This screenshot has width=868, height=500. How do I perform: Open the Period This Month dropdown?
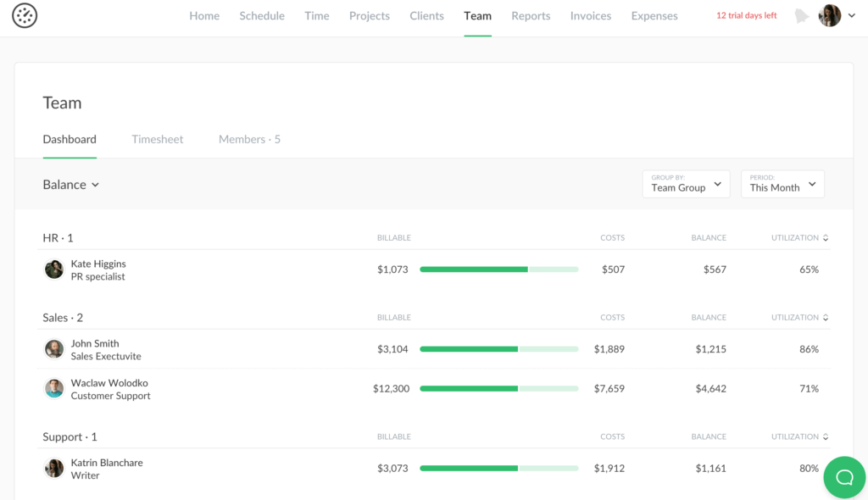(x=782, y=184)
